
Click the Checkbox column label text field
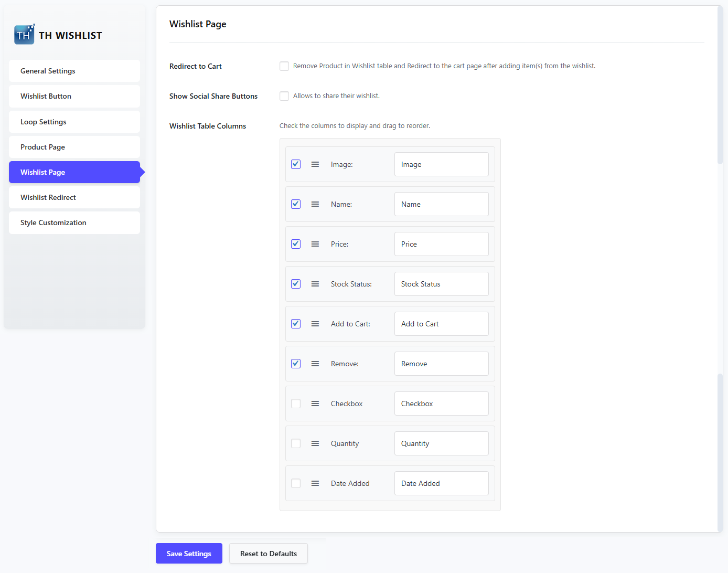click(x=441, y=404)
